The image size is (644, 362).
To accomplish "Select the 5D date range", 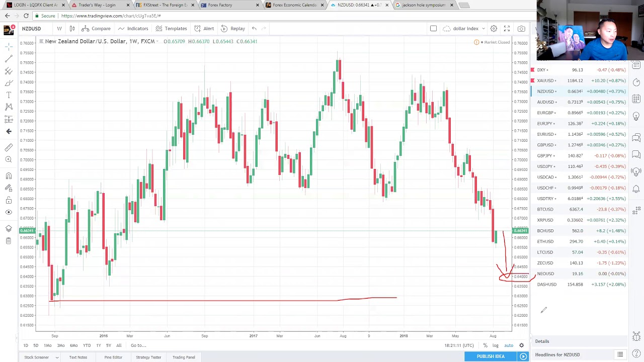I will (x=36, y=345).
